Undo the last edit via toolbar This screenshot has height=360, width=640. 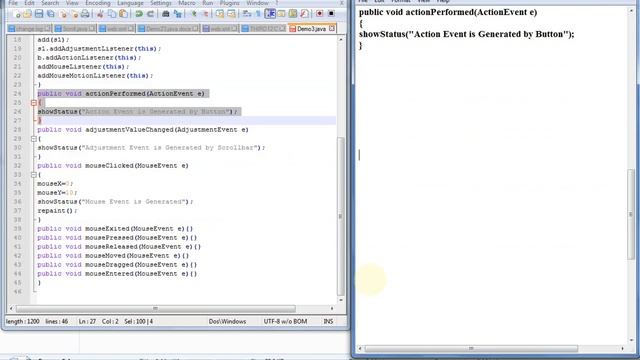139,14
